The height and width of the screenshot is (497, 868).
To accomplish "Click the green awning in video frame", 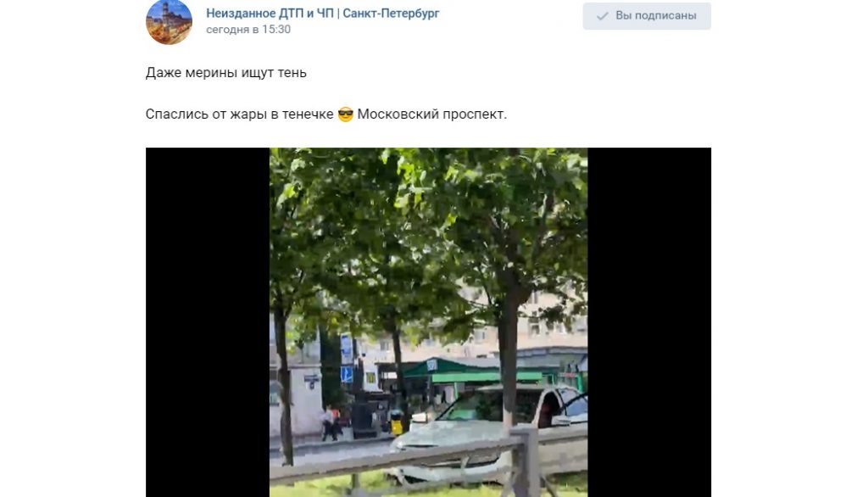I will [474, 370].
